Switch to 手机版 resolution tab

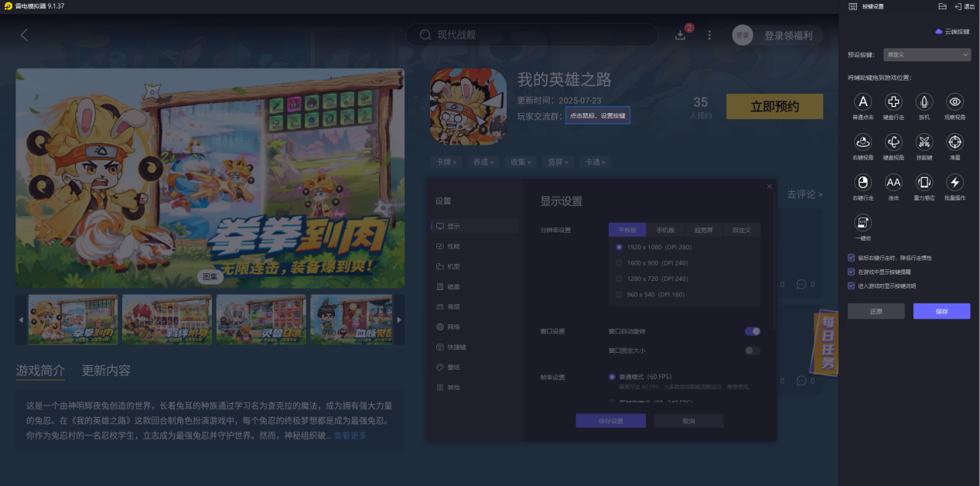[665, 230]
